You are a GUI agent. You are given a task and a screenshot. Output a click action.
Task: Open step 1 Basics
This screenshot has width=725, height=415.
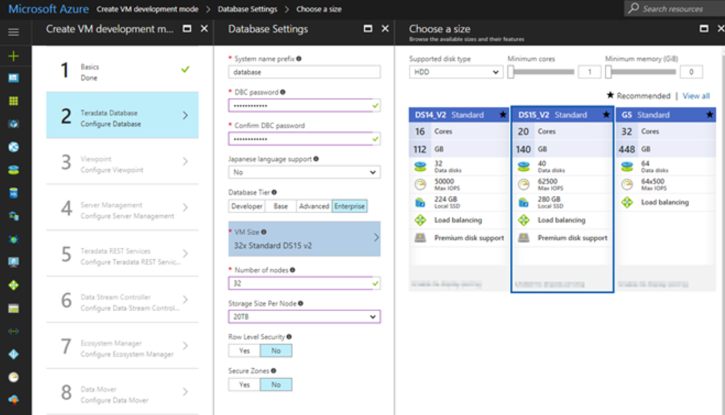(123, 69)
